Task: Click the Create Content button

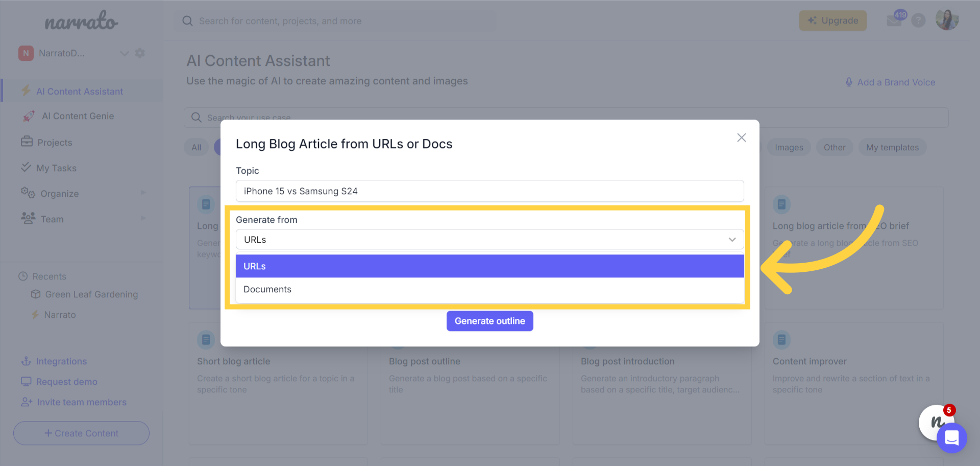Action: [x=81, y=433]
